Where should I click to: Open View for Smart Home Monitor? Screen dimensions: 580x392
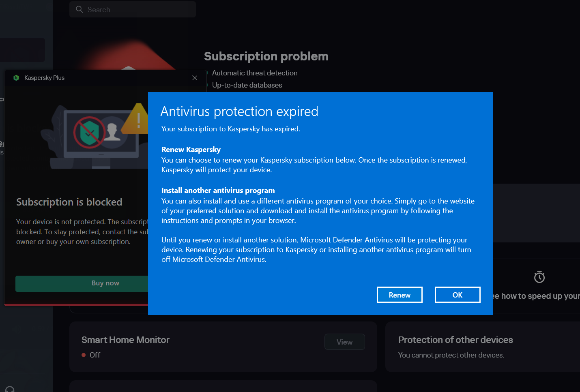[344, 342]
